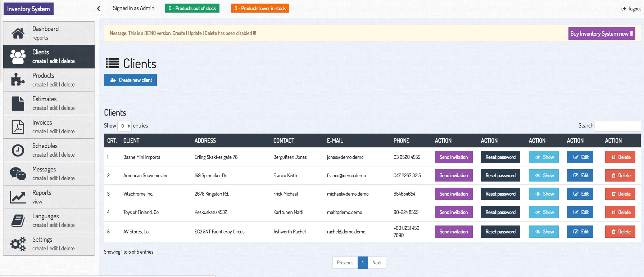Send invitation to Baane Mini Imports
This screenshot has width=644, height=277.
click(453, 157)
